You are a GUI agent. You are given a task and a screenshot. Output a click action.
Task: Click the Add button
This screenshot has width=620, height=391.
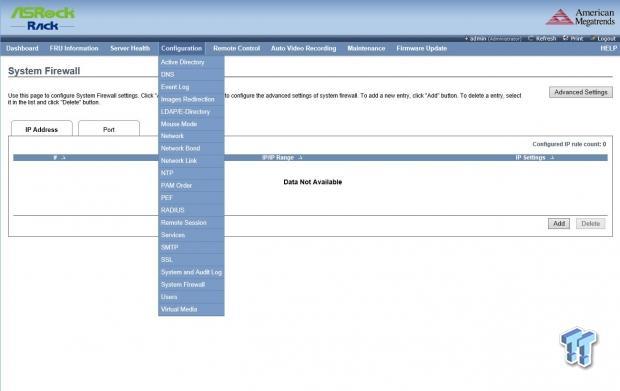coord(559,223)
